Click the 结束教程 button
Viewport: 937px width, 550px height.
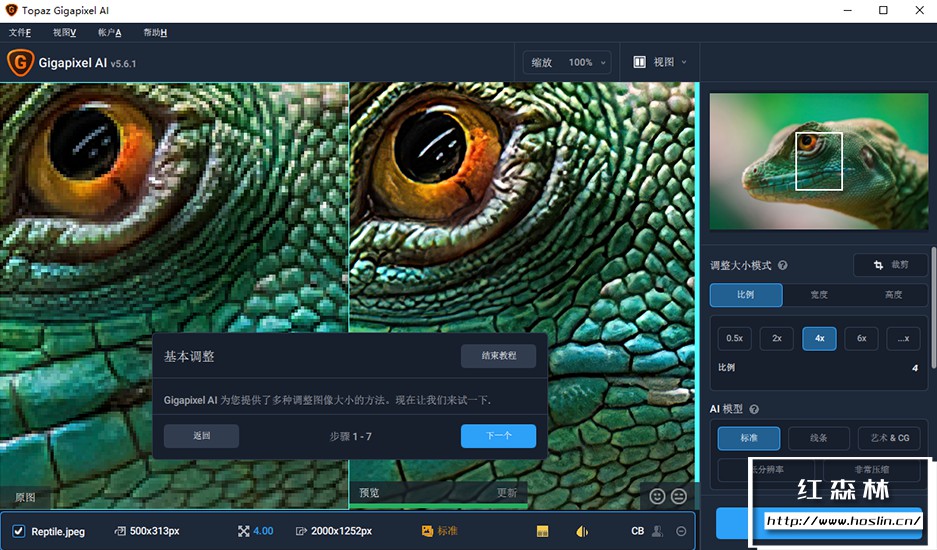click(x=498, y=356)
